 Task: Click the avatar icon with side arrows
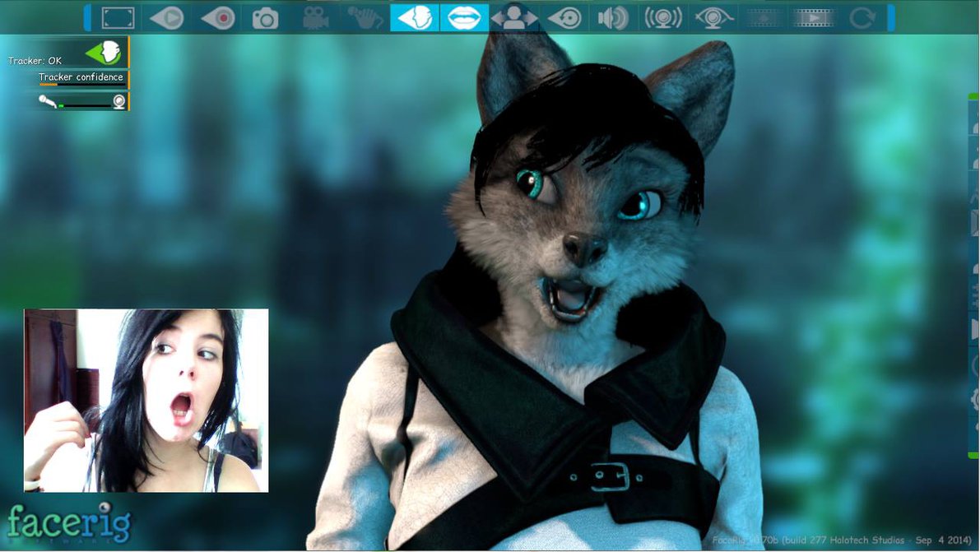tap(513, 17)
